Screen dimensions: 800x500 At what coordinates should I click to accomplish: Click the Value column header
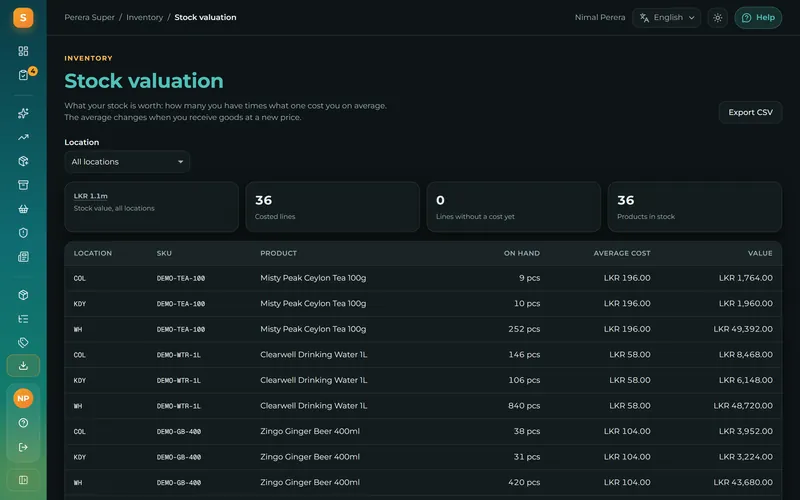point(760,253)
